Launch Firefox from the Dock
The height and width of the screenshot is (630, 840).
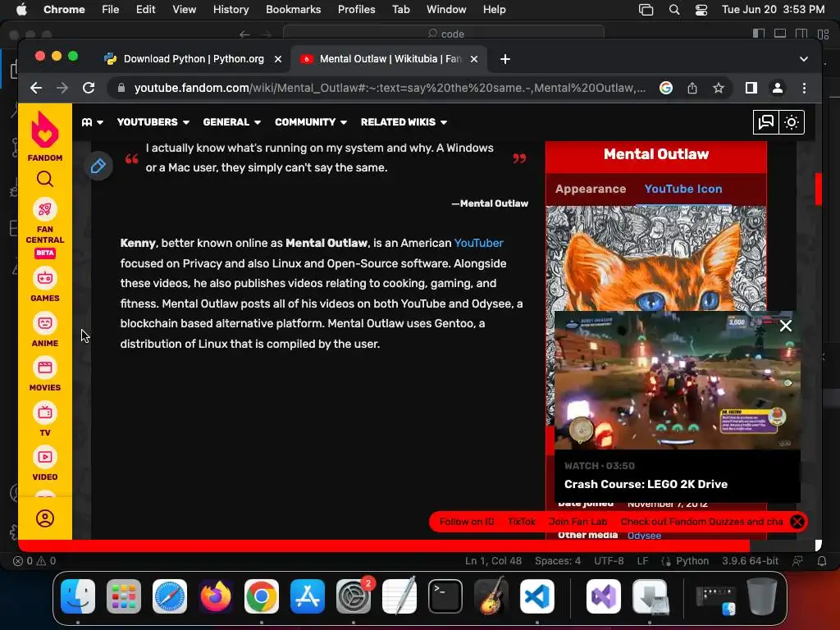tap(216, 596)
